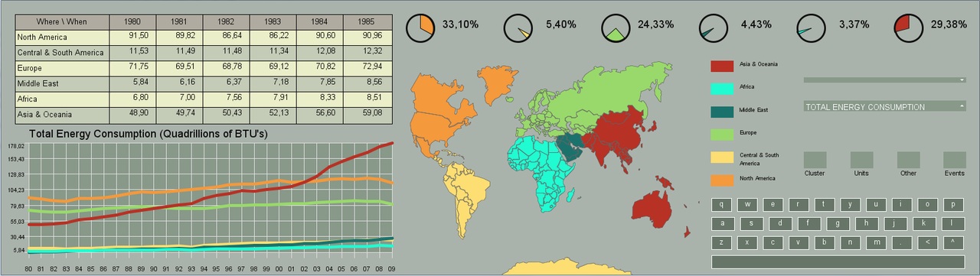Click the '^' key on on-screen keyboard
The image size is (980, 276).
click(x=953, y=242)
